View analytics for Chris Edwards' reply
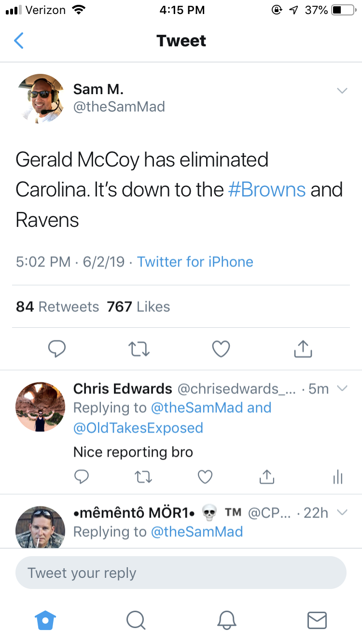 [x=338, y=477]
